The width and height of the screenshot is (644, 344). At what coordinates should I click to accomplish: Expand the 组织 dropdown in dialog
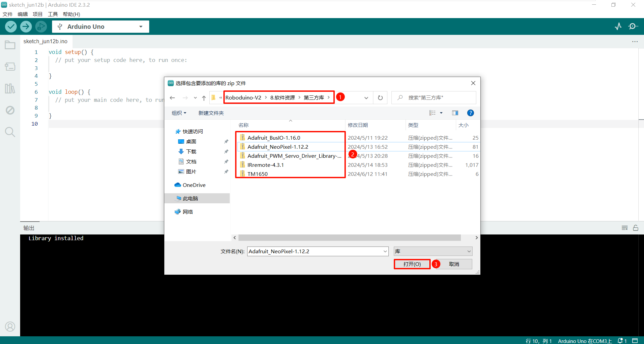pyautogui.click(x=179, y=113)
